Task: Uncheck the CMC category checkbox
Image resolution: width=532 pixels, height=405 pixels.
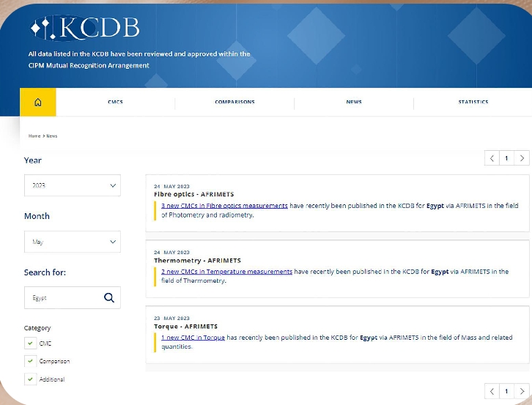Action: point(30,343)
